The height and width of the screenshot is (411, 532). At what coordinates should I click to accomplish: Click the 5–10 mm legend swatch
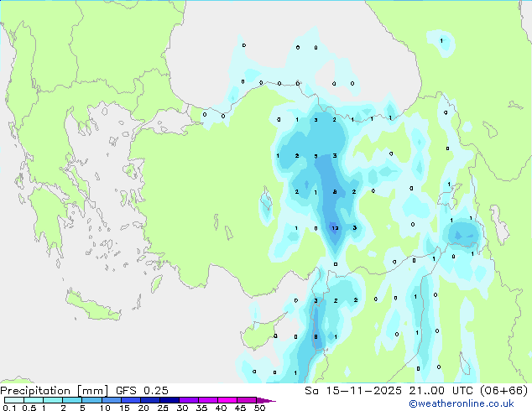click(x=91, y=400)
